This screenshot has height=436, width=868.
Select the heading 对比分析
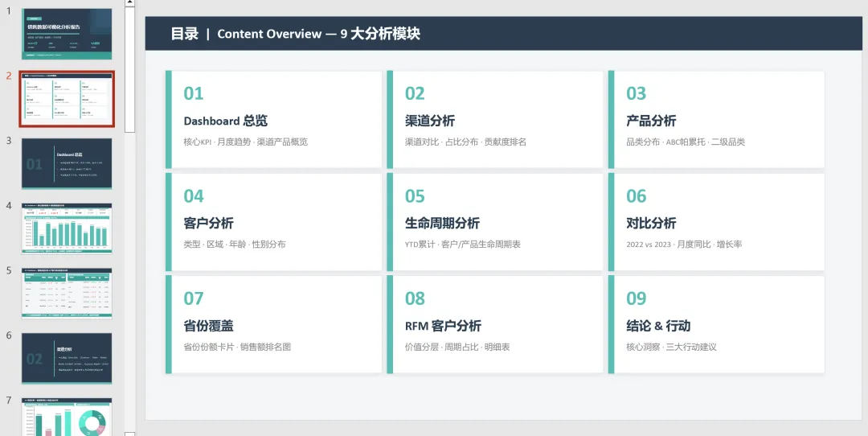(652, 224)
